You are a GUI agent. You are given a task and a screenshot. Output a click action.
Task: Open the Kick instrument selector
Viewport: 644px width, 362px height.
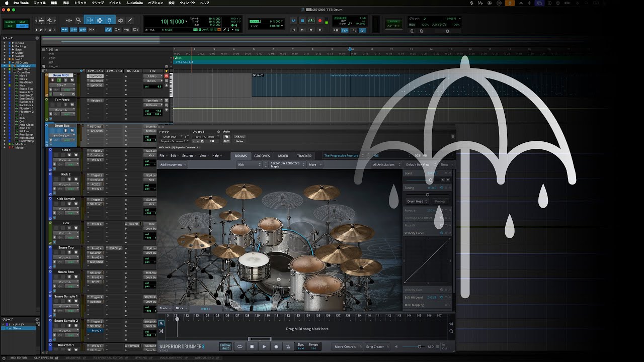[250, 164]
